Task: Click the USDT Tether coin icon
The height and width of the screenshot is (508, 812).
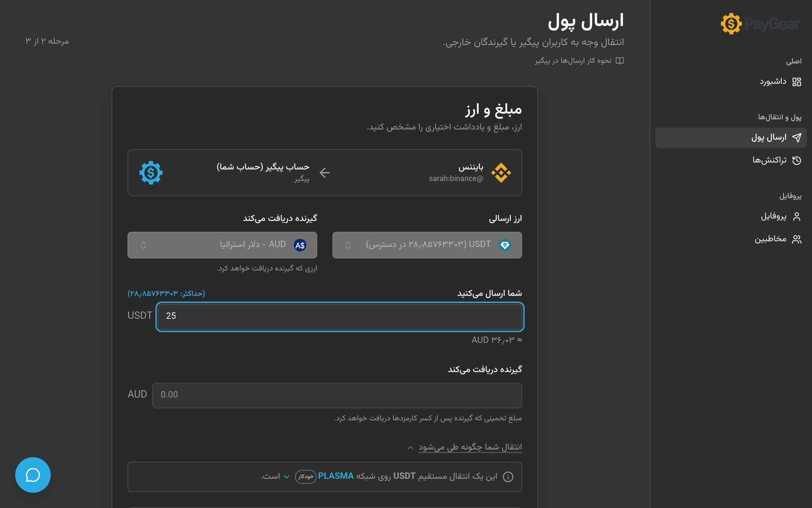Action: point(505,245)
